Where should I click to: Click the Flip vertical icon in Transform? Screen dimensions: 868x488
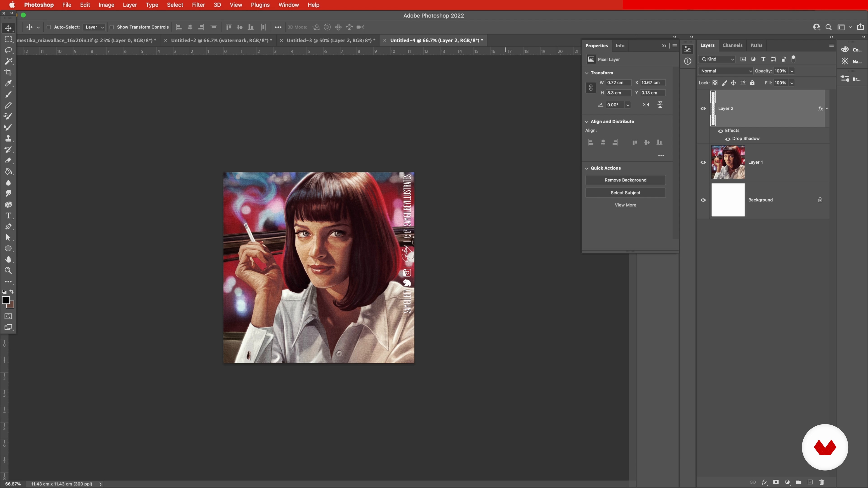[660, 105]
